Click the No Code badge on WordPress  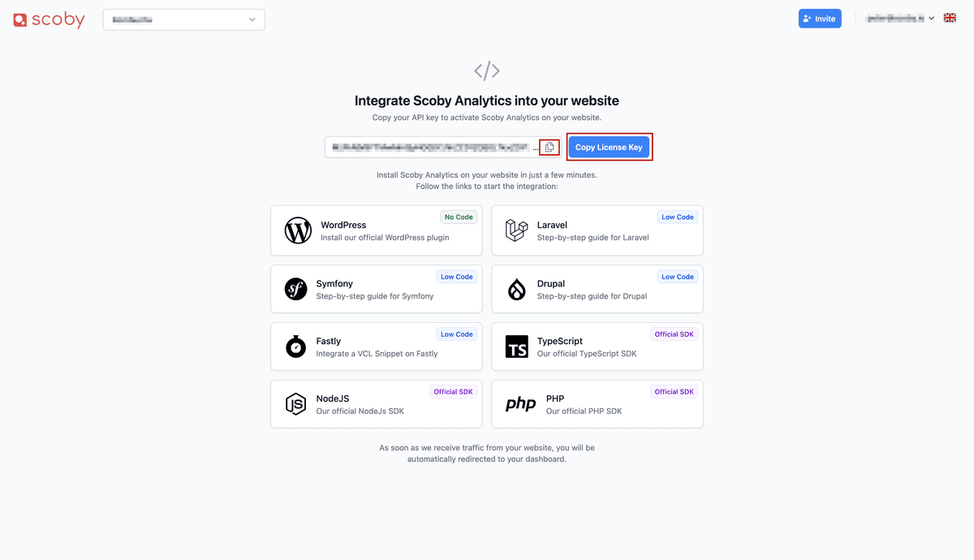coord(459,217)
